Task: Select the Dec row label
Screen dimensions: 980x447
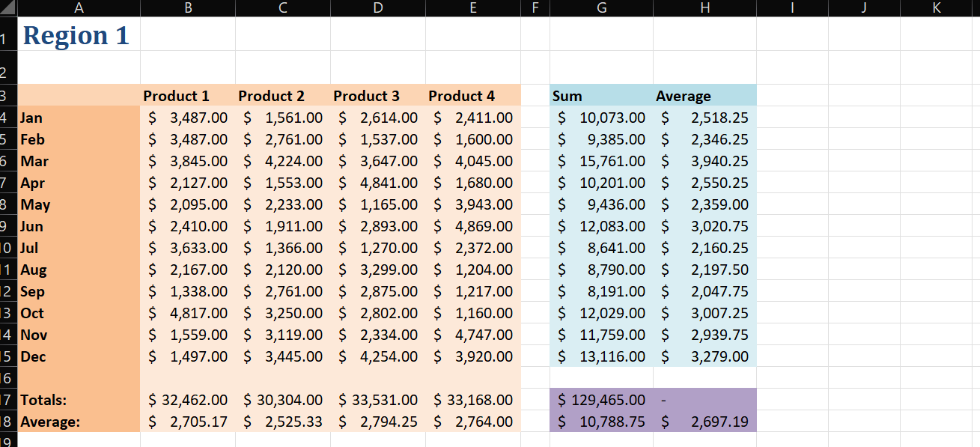Action: [79, 356]
